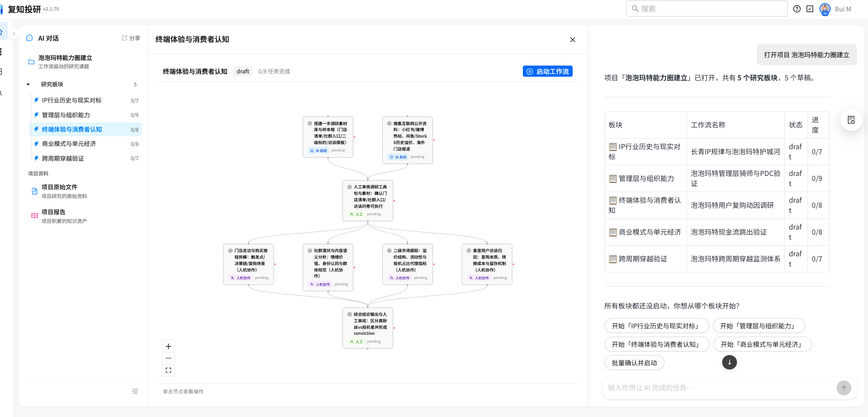Open project 泡泡玛特能力圈建立 folder
868x417 pixels.
point(83,61)
